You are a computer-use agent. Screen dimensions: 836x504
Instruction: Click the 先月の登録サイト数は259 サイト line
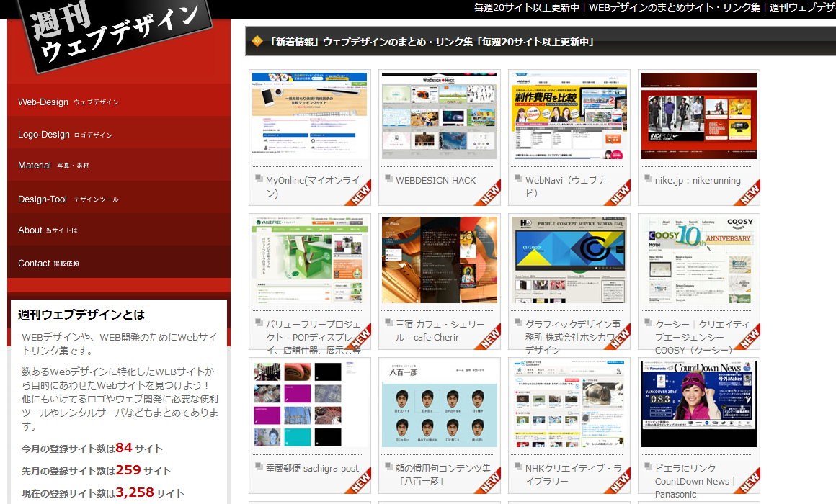97,470
